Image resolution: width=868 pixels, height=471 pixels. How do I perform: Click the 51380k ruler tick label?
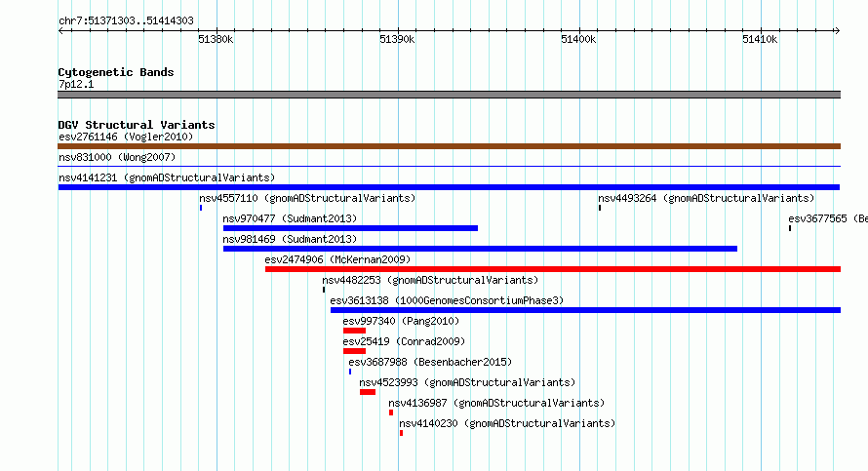(x=216, y=39)
